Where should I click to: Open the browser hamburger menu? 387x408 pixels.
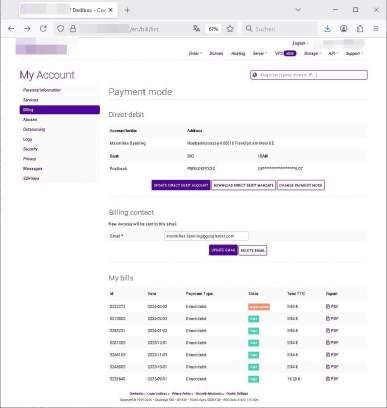(376, 29)
